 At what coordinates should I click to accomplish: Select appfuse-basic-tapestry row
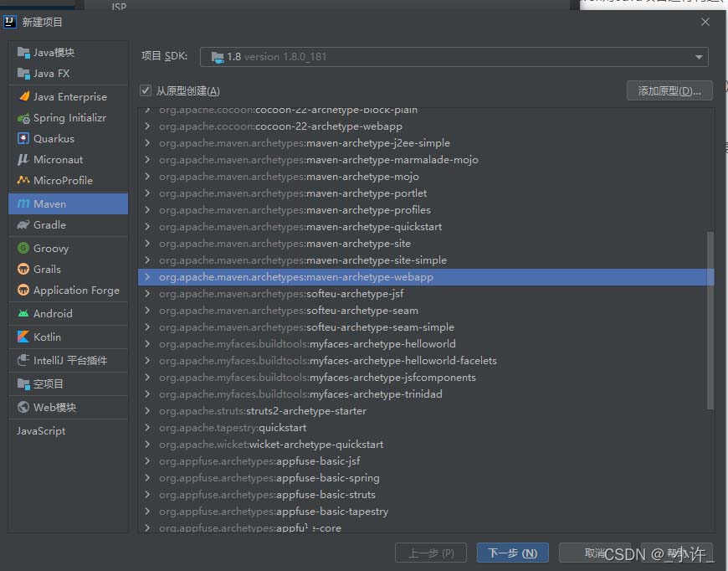[426, 511]
